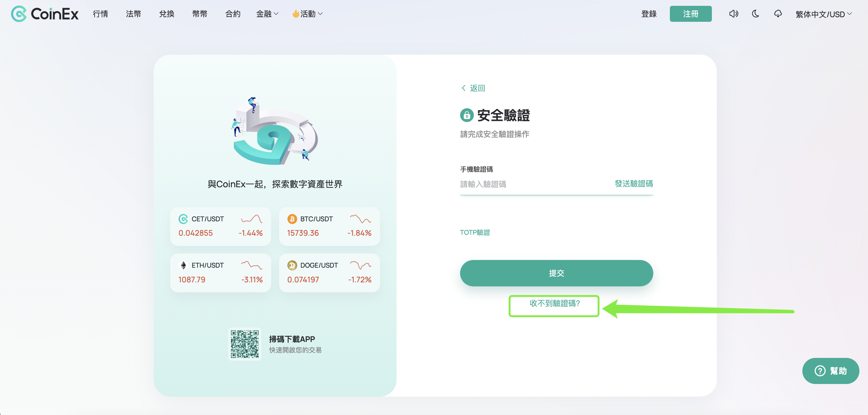Click the 注冊 register button
The image size is (868, 415).
pos(690,14)
